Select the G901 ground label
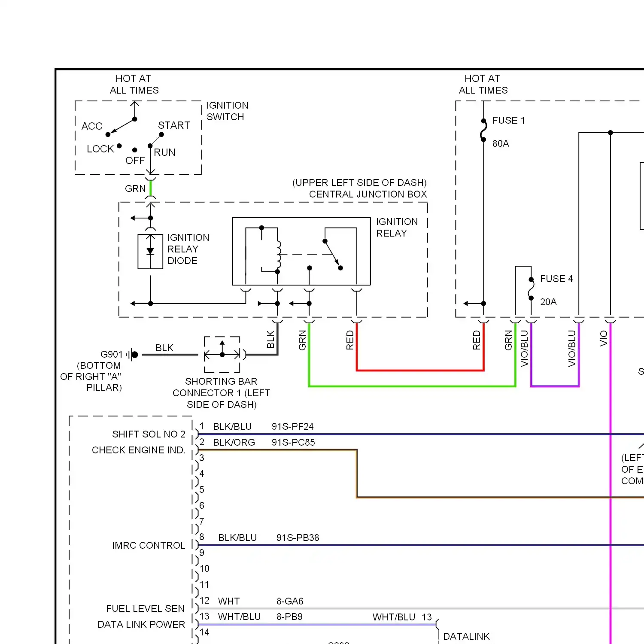The width and height of the screenshot is (644, 644). coord(112,354)
